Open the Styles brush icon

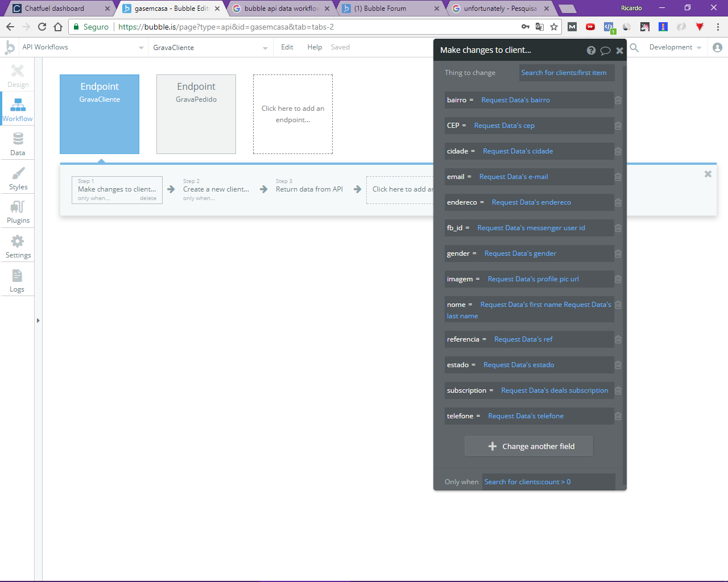(x=18, y=173)
